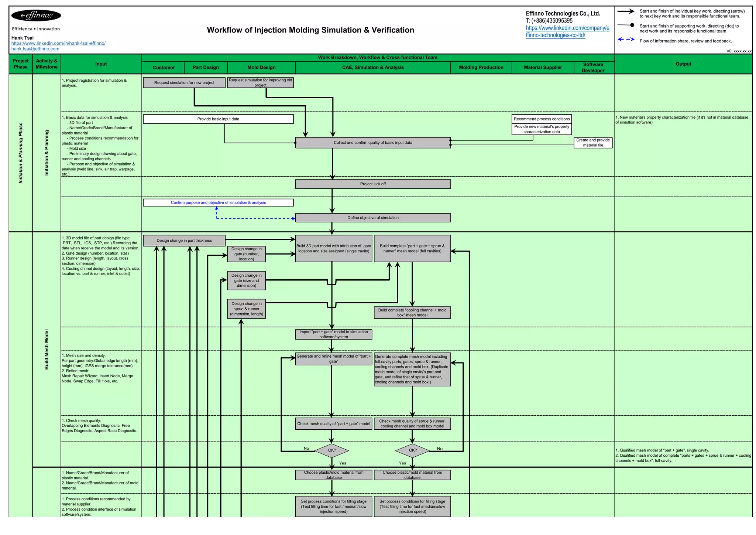Select the right OK? decision diamond
756x535 pixels.
(412, 450)
